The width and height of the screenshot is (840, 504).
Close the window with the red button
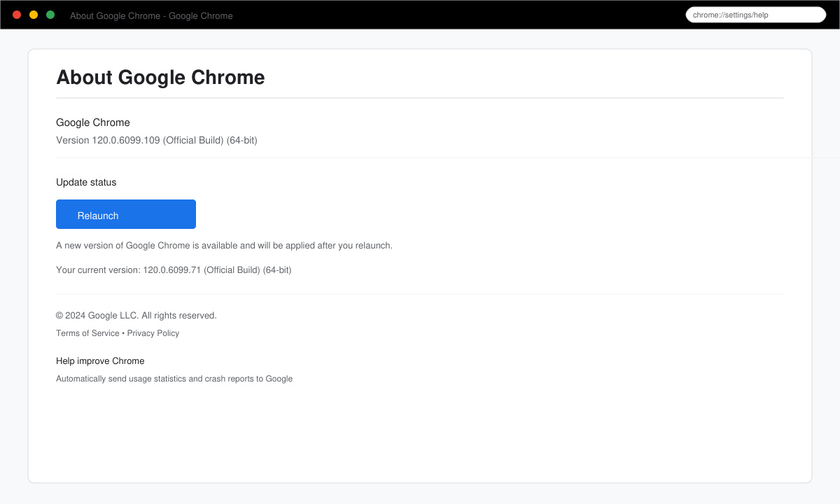point(17,15)
